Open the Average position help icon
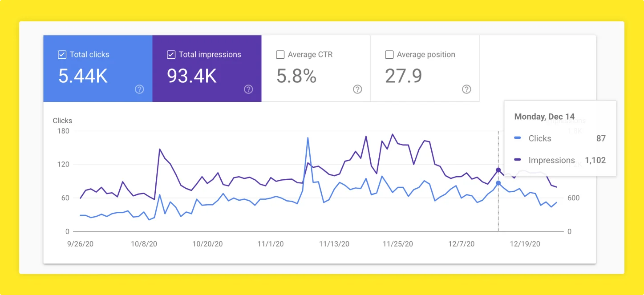Viewport: 644px width, 295px height. [466, 89]
